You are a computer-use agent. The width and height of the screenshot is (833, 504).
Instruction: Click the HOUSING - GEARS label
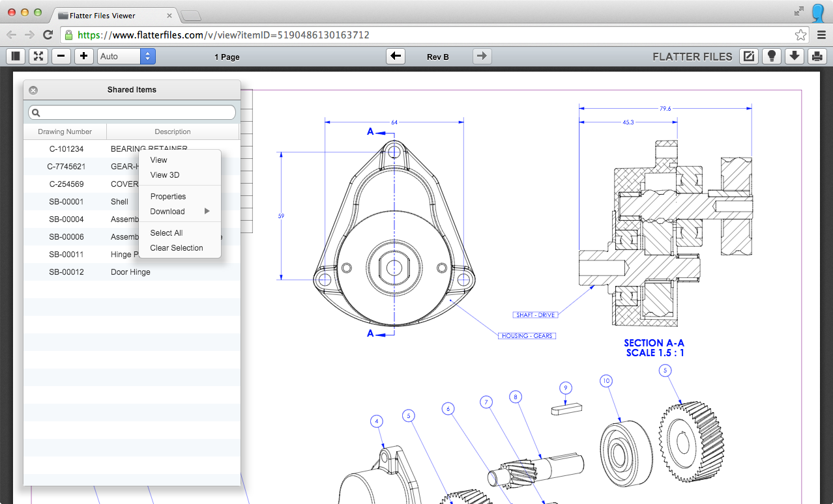[x=527, y=336]
